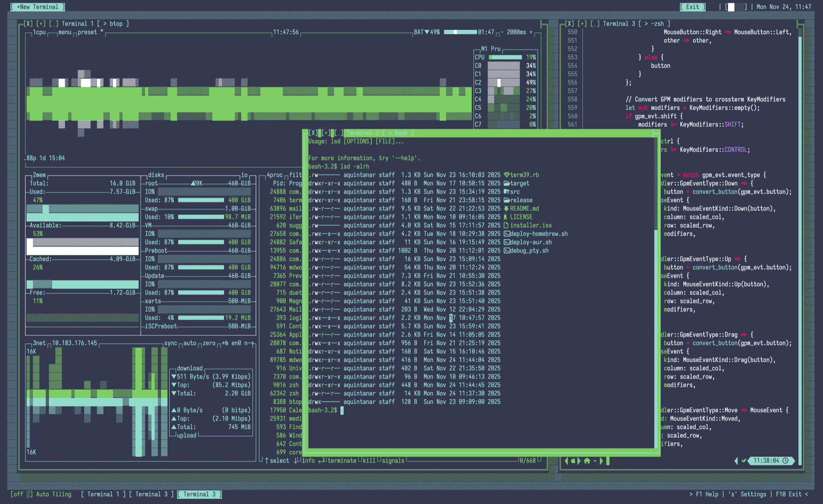The width and height of the screenshot is (823, 504).
Task: Click the home icon in zsh prompt
Action: pos(587,461)
